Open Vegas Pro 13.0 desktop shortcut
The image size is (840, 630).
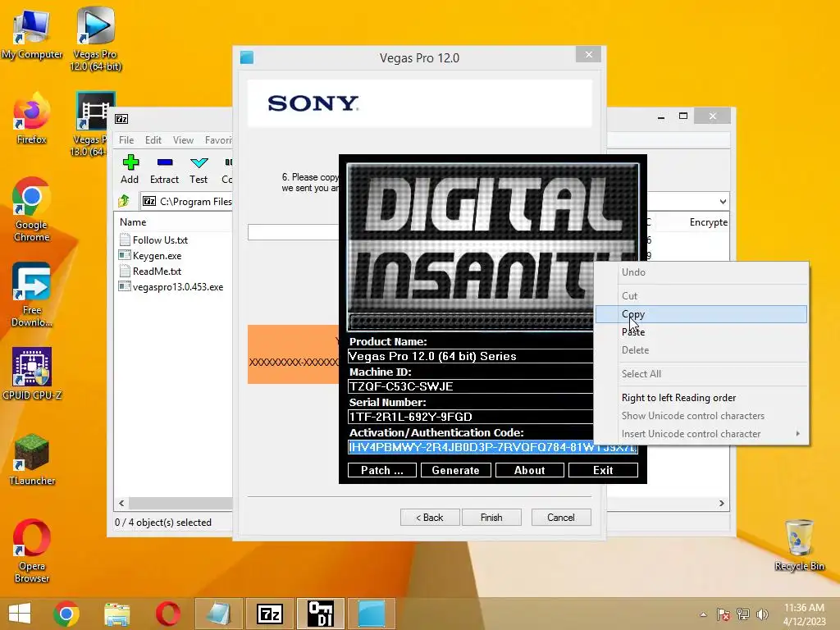tap(91, 125)
